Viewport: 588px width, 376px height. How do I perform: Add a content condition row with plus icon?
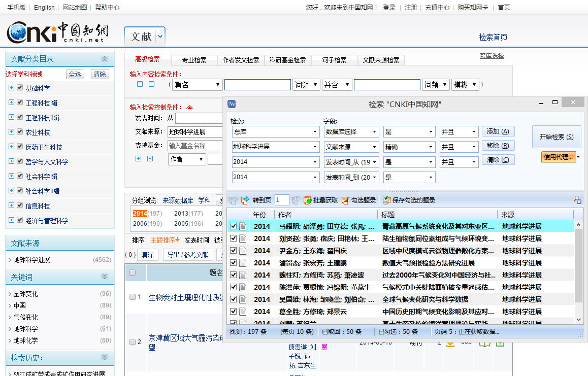(140, 84)
